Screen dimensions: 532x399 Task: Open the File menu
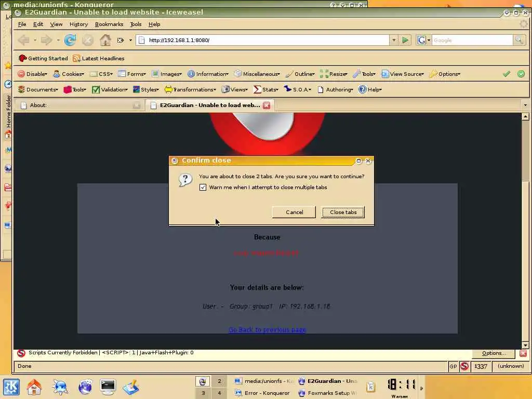[x=22, y=24]
